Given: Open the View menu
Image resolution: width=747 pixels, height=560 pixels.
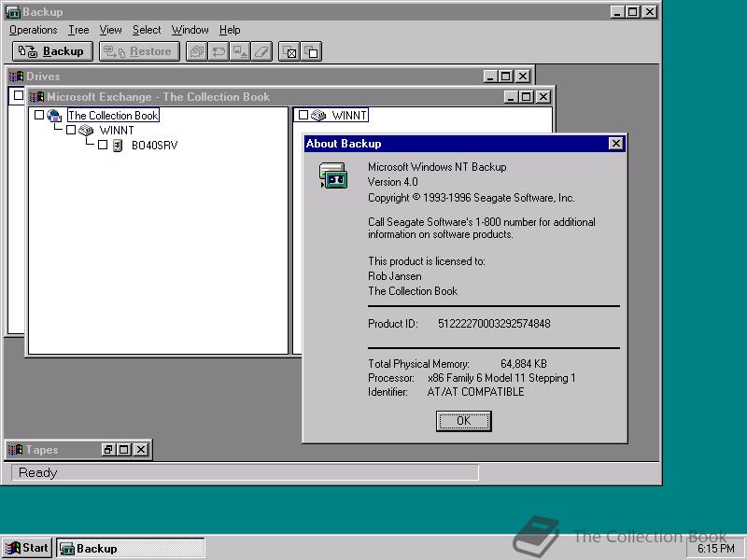Looking at the screenshot, I should tap(110, 30).
